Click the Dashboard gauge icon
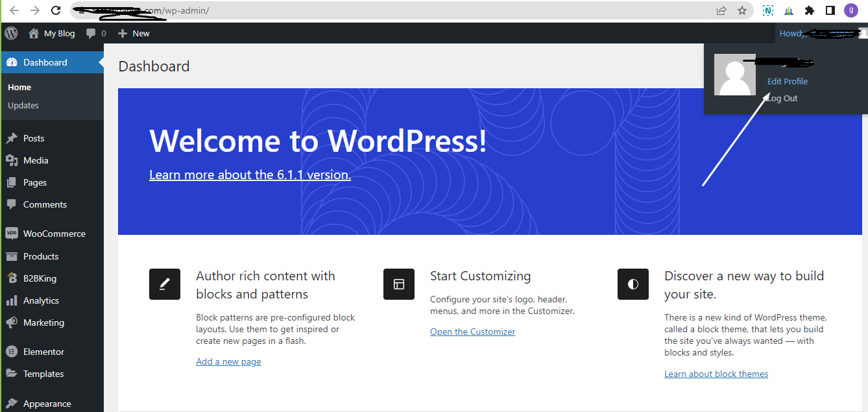Image resolution: width=868 pixels, height=412 pixels. [11, 62]
